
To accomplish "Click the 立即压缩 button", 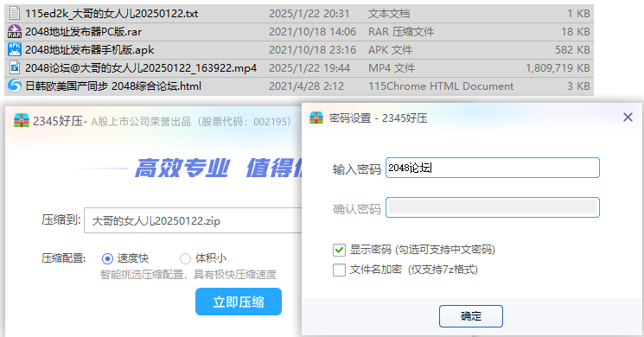I will pyautogui.click(x=239, y=302).
